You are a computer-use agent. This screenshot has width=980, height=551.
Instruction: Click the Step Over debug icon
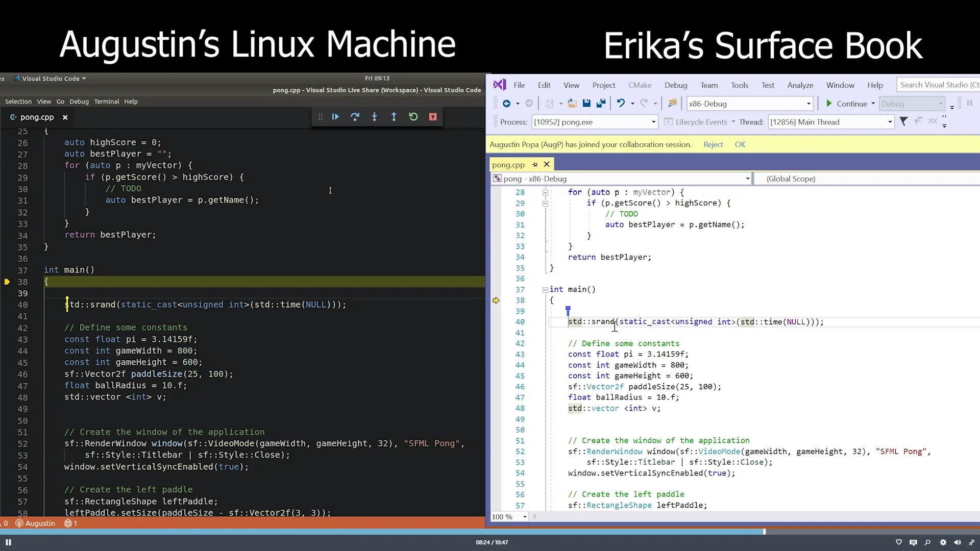[355, 117]
